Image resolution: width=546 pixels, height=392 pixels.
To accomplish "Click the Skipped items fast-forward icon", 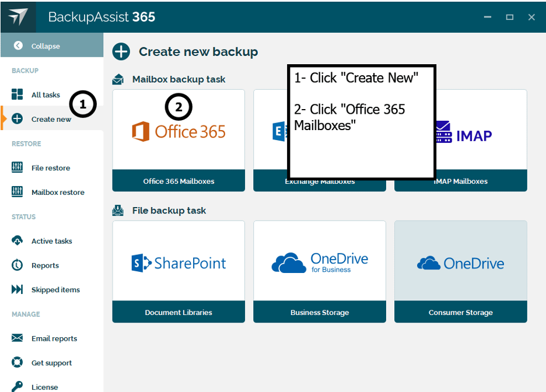I will tap(17, 289).
